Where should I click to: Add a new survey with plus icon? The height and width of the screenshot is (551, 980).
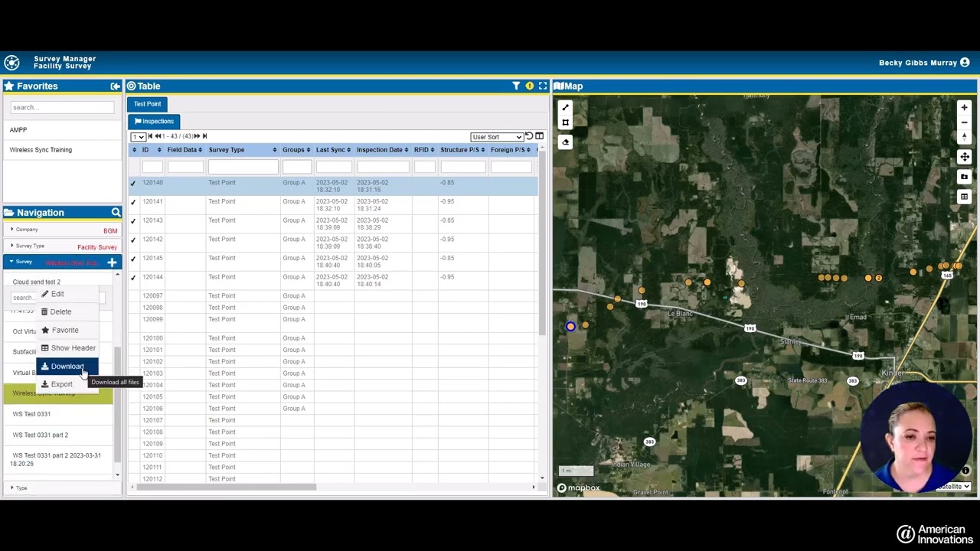tap(112, 262)
